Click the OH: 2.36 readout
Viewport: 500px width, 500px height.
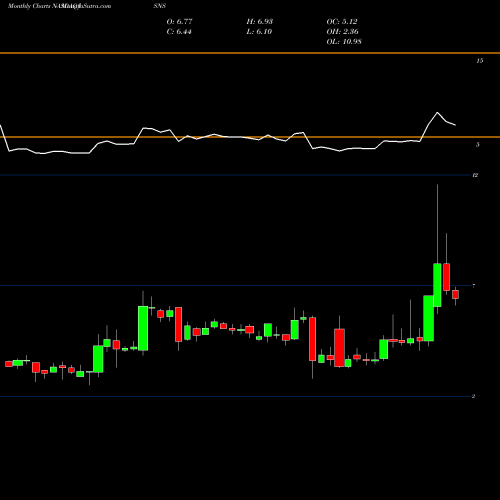[342, 32]
